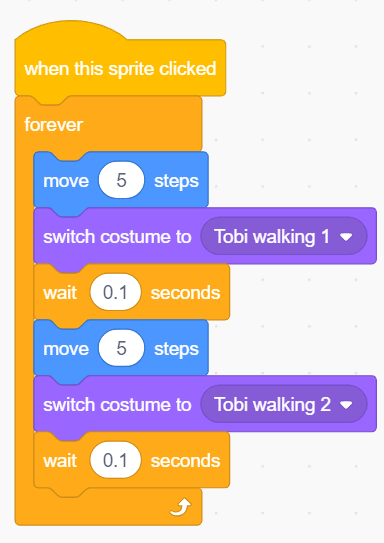Click the dropdown arrow next to Tobi walking 2
Screen dimensions: 384x543
coord(346,405)
